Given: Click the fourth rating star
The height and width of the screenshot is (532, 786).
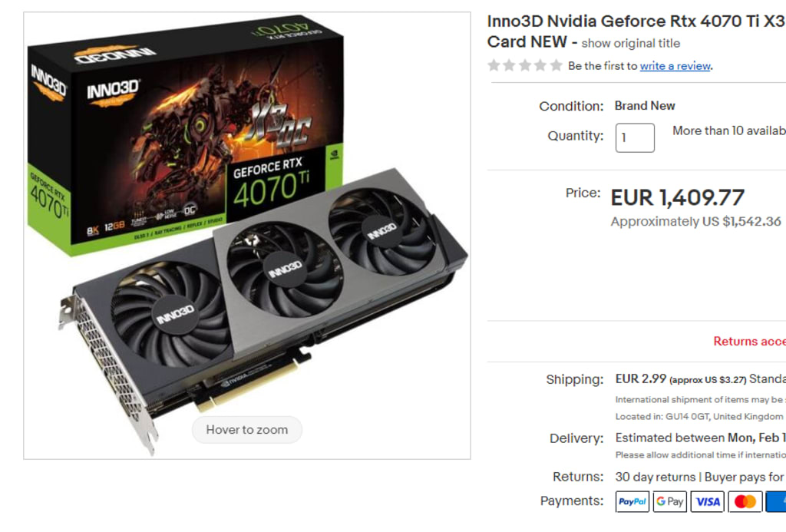Looking at the screenshot, I should (x=540, y=65).
